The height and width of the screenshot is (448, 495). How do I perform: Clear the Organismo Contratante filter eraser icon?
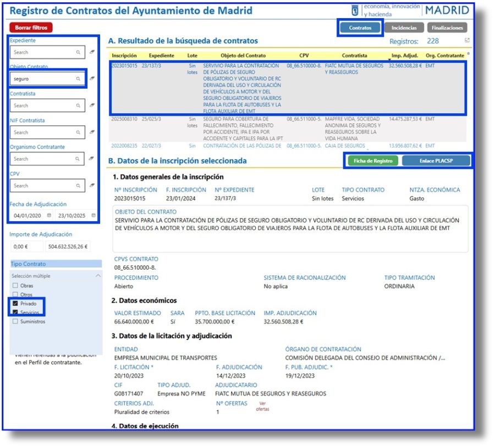coord(91,158)
